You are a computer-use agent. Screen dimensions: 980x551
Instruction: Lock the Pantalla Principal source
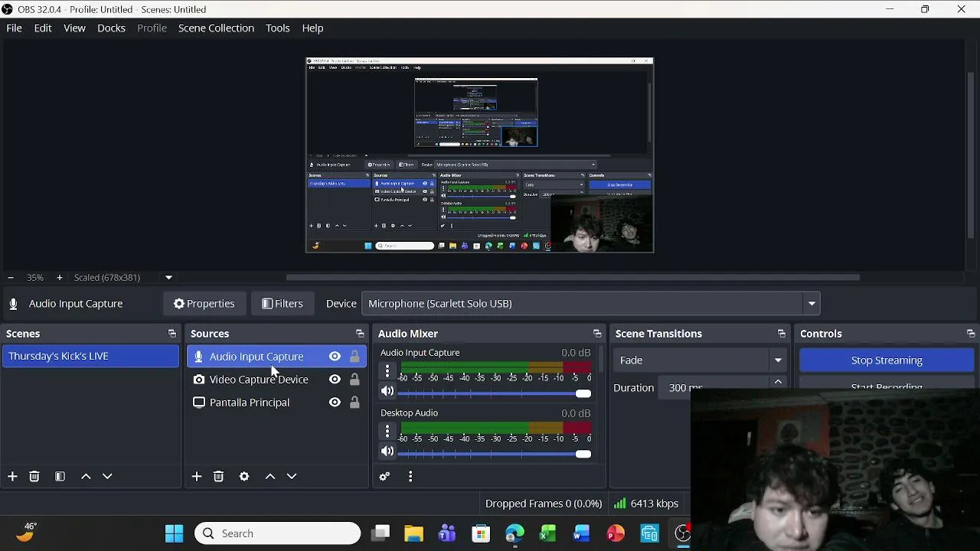click(x=354, y=403)
